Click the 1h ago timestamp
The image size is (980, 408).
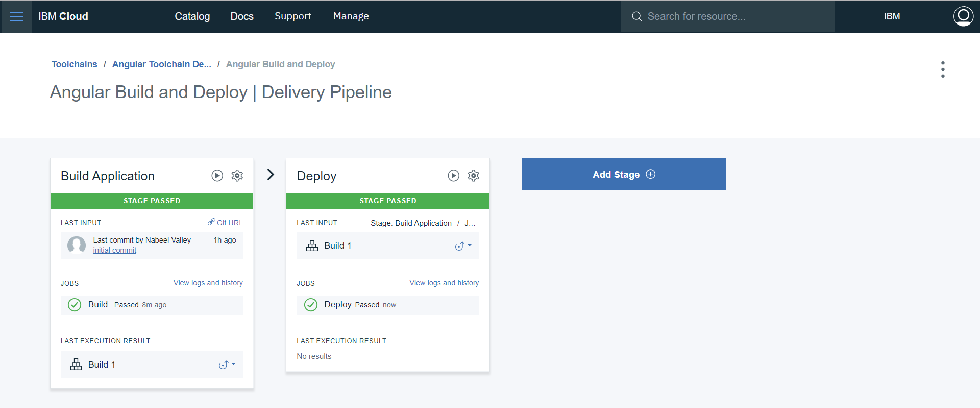pos(225,240)
